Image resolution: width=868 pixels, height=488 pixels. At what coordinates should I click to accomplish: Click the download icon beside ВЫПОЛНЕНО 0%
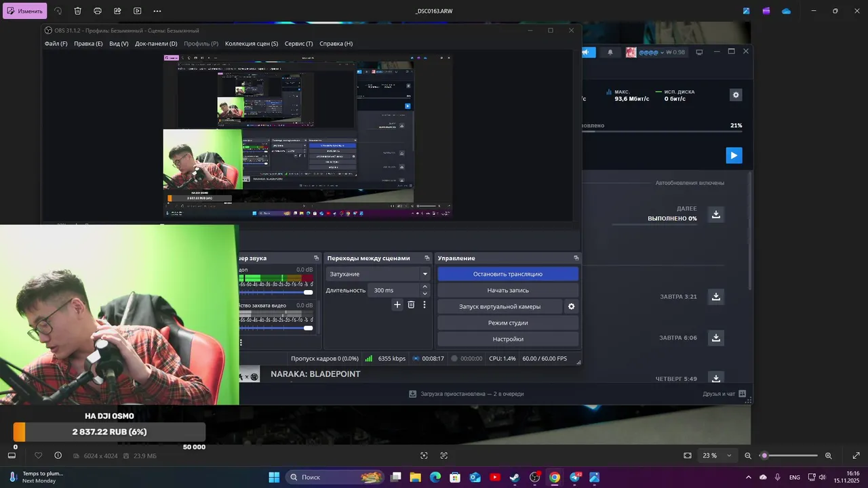[715, 214]
